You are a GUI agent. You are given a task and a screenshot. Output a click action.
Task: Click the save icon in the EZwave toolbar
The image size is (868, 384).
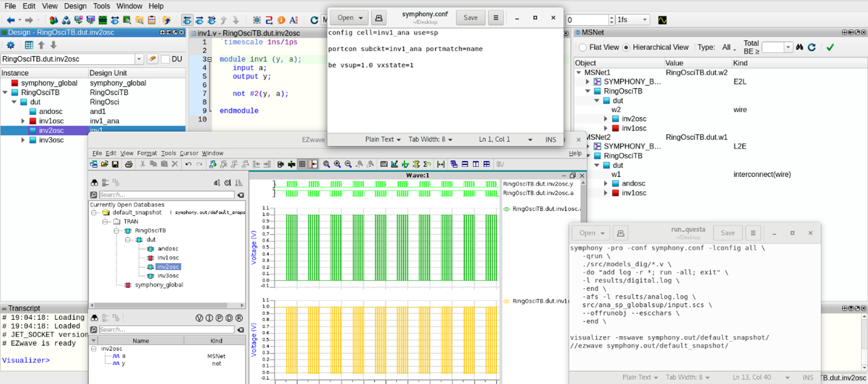pyautogui.click(x=115, y=164)
